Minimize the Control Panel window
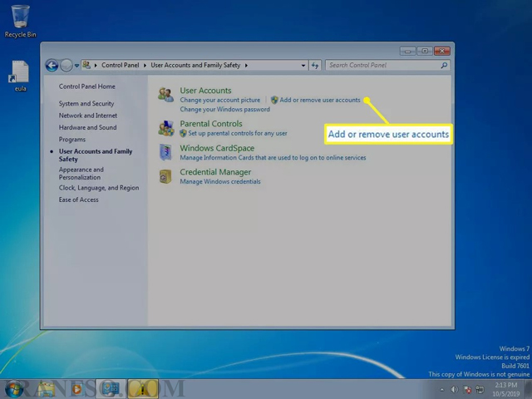Screen dimensions: 532x399 [x=407, y=52]
